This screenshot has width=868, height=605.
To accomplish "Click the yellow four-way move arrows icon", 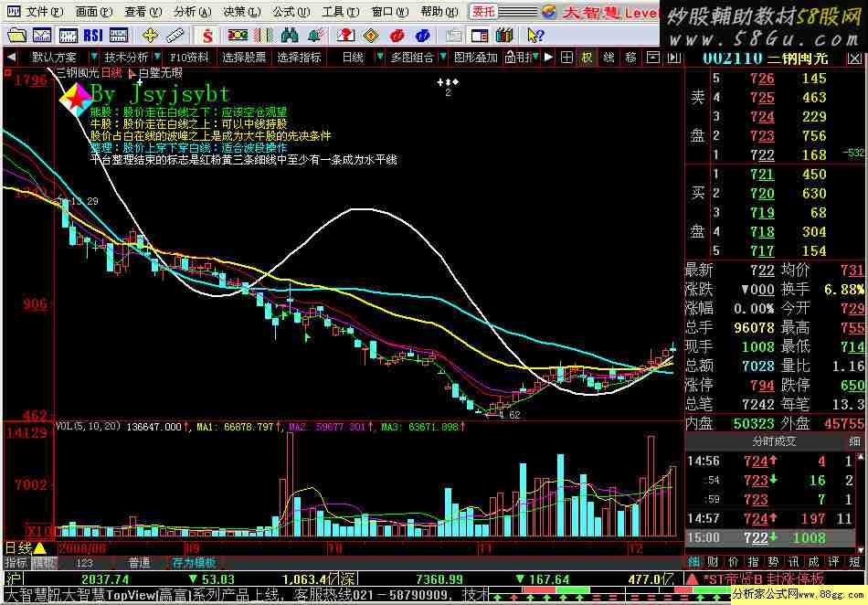I will point(150,36).
